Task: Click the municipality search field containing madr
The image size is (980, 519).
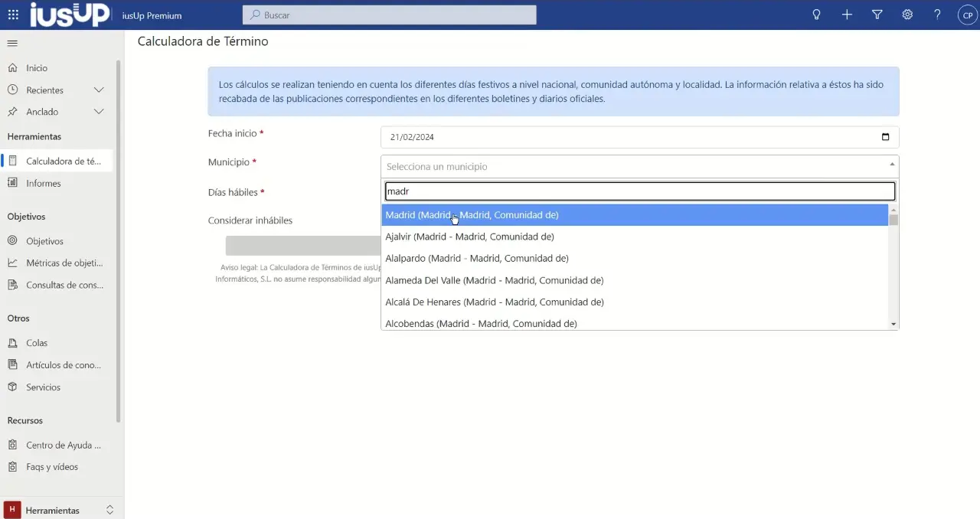Action: (x=639, y=191)
